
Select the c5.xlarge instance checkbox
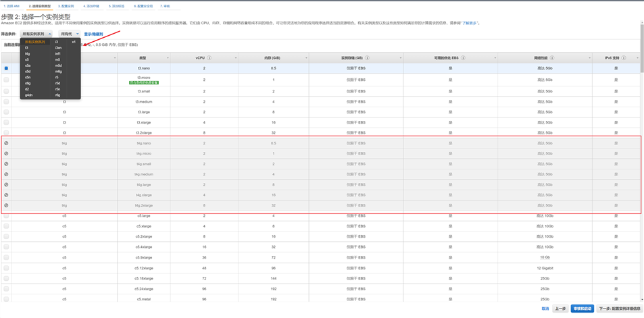click(x=6, y=226)
